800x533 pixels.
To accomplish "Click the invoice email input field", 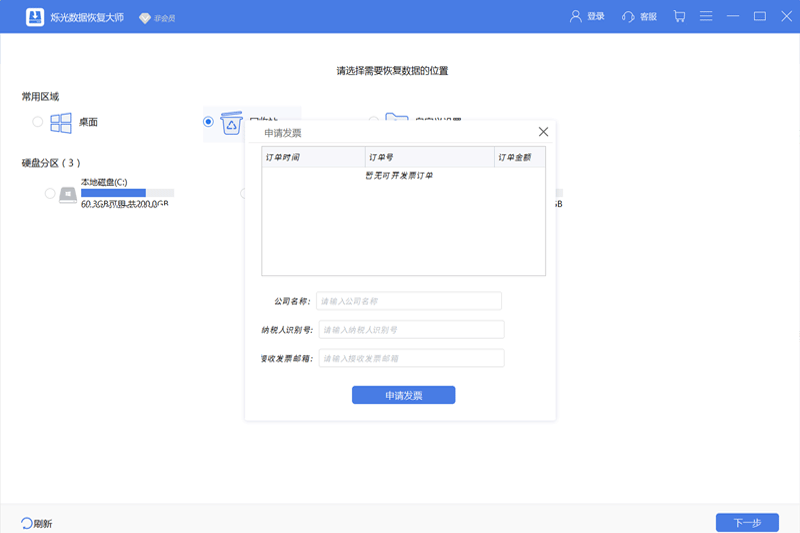I will coord(411,358).
